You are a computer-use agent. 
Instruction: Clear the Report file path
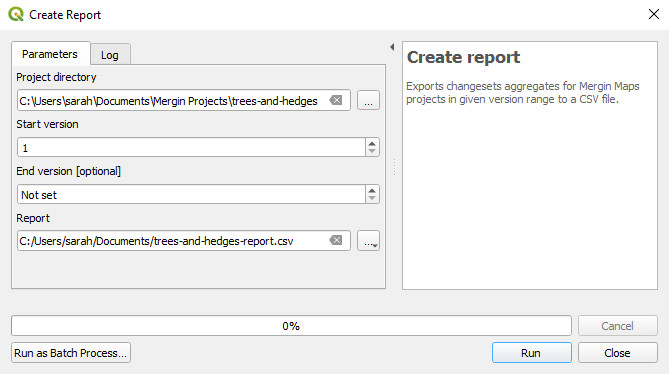[x=336, y=240]
